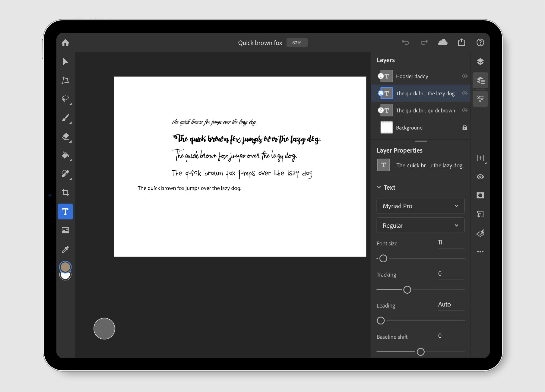
Task: Open the Share export button
Action: (461, 42)
